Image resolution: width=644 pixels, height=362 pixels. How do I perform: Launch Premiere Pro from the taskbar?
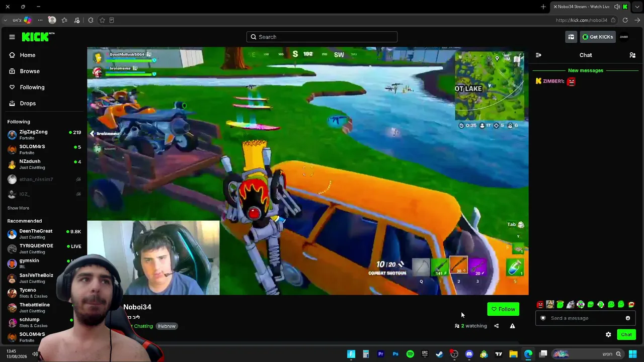click(x=380, y=354)
